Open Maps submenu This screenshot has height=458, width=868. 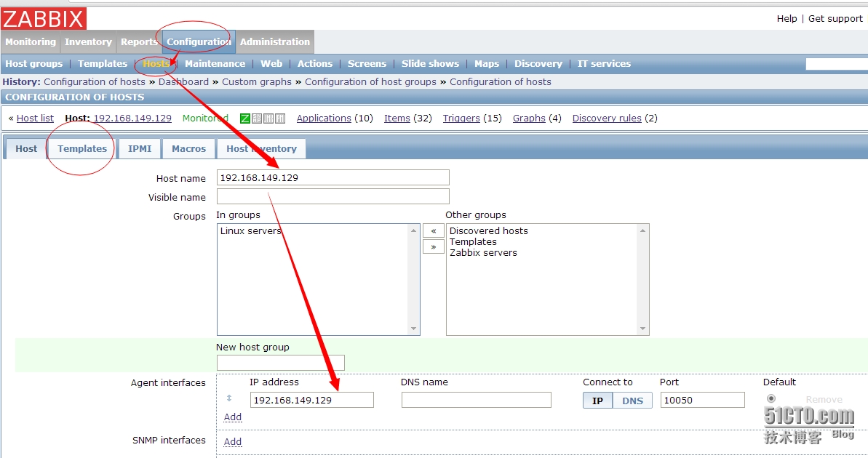coord(487,64)
